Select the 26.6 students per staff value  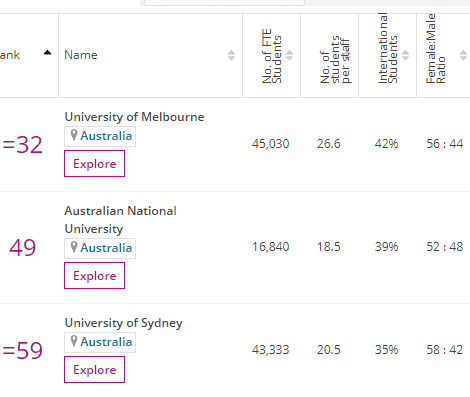pyautogui.click(x=329, y=144)
